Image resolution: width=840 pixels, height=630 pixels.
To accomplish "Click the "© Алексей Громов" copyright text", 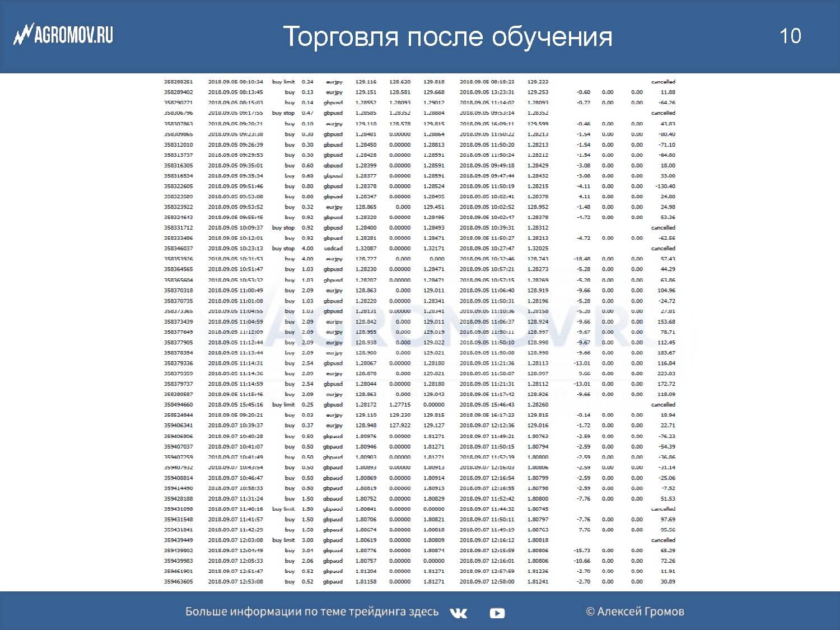I will [x=635, y=612].
